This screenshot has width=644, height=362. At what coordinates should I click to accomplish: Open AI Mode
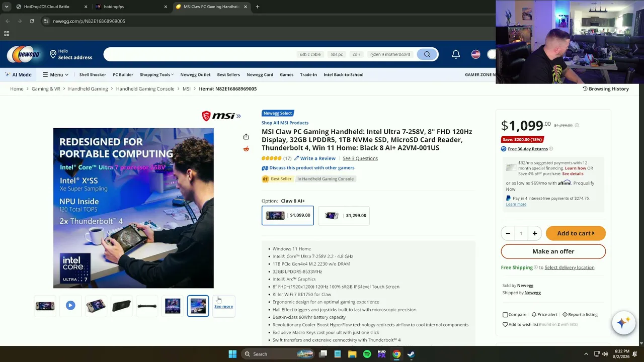[x=18, y=74]
